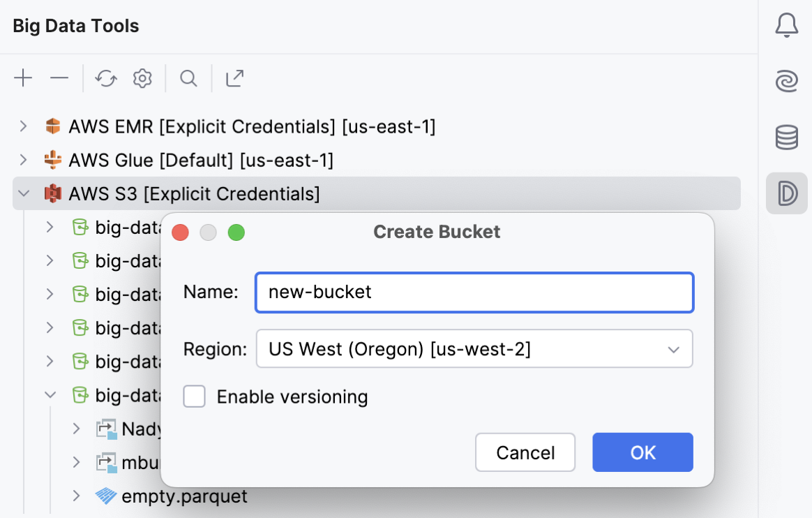Click the Cancel button

pos(525,452)
